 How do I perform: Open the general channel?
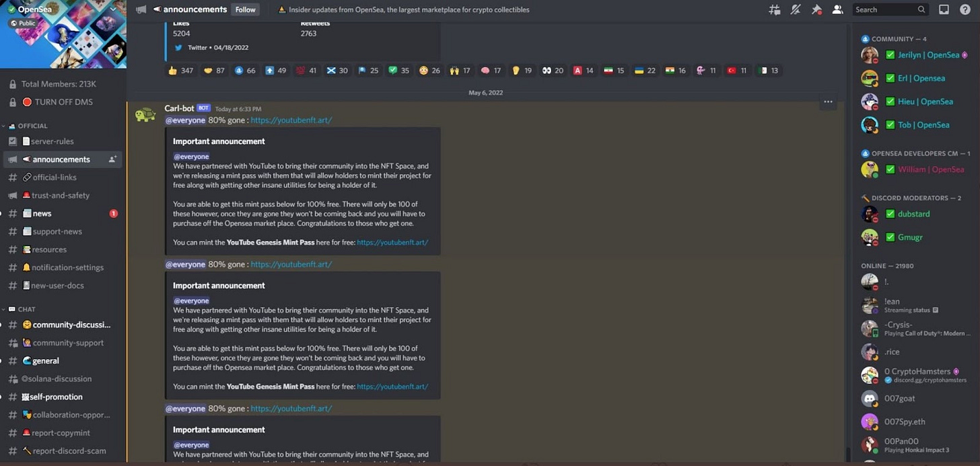pos(63,361)
